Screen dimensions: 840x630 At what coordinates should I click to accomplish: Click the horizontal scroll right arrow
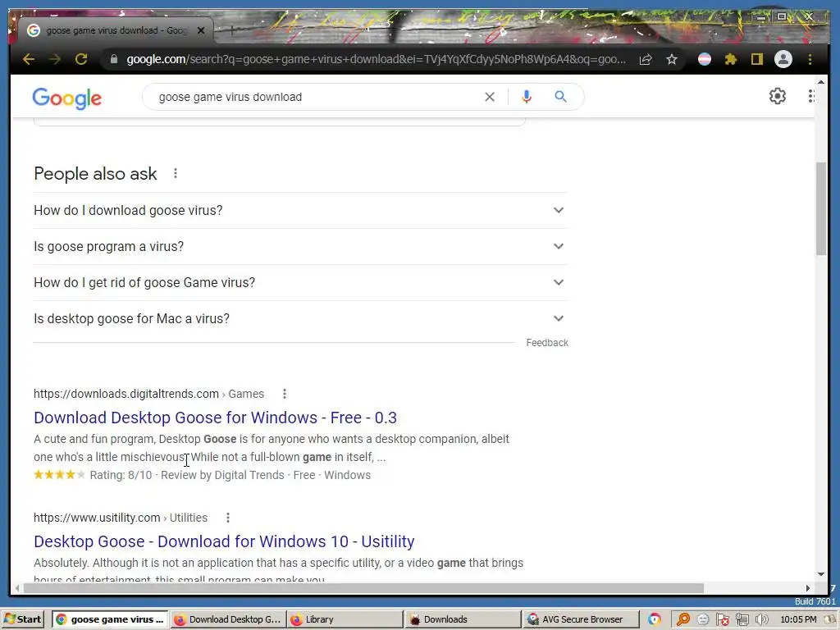coord(808,588)
